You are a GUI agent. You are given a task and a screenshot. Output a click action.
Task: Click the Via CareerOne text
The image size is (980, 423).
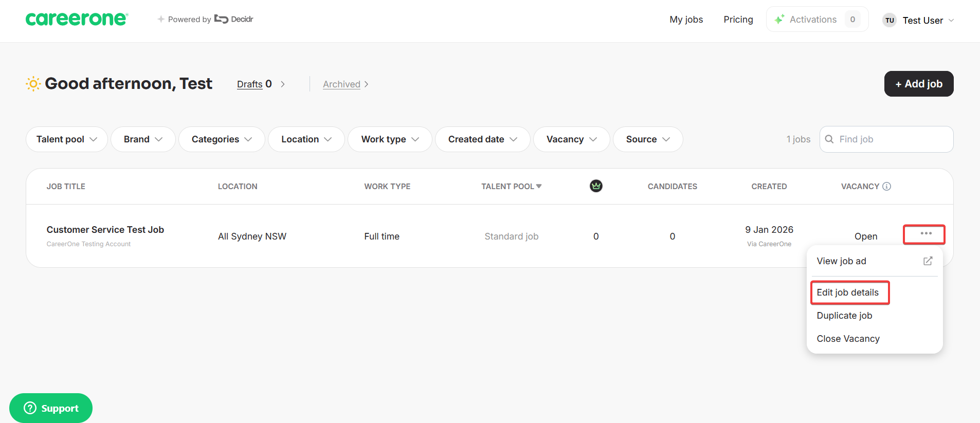(x=769, y=244)
